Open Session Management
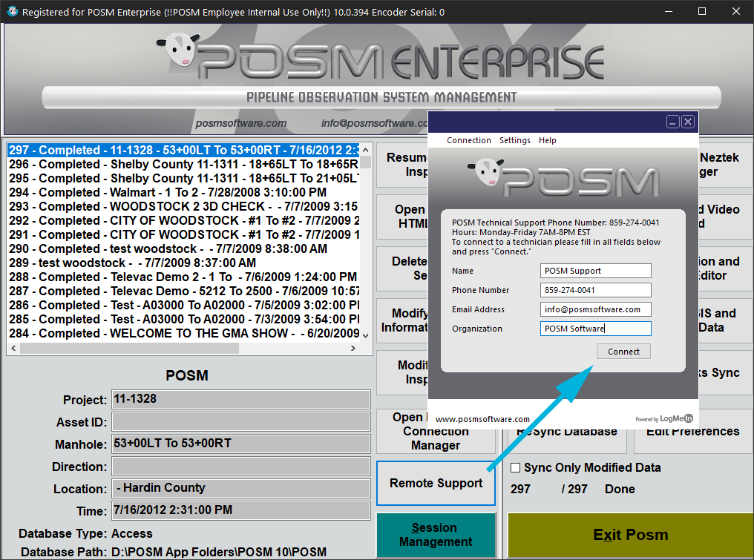This screenshot has height=560, width=754. click(x=436, y=535)
